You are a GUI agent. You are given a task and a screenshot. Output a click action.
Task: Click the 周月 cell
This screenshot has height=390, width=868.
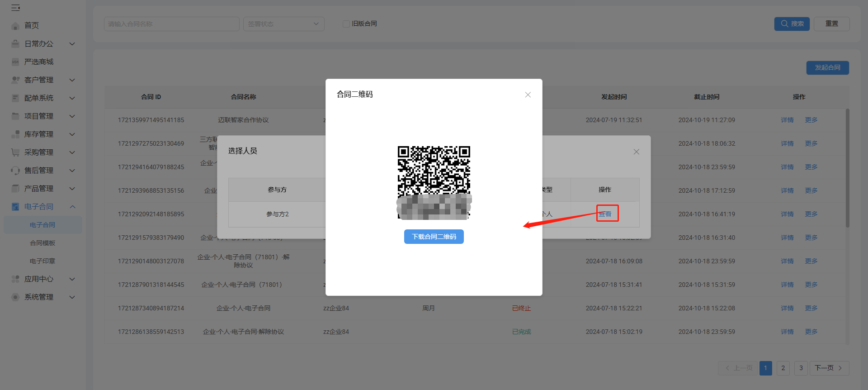click(429, 308)
